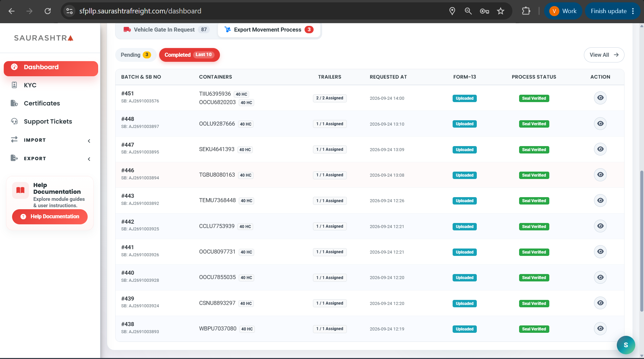Expand the EXPORT sidebar menu
644x359 pixels.
point(51,159)
